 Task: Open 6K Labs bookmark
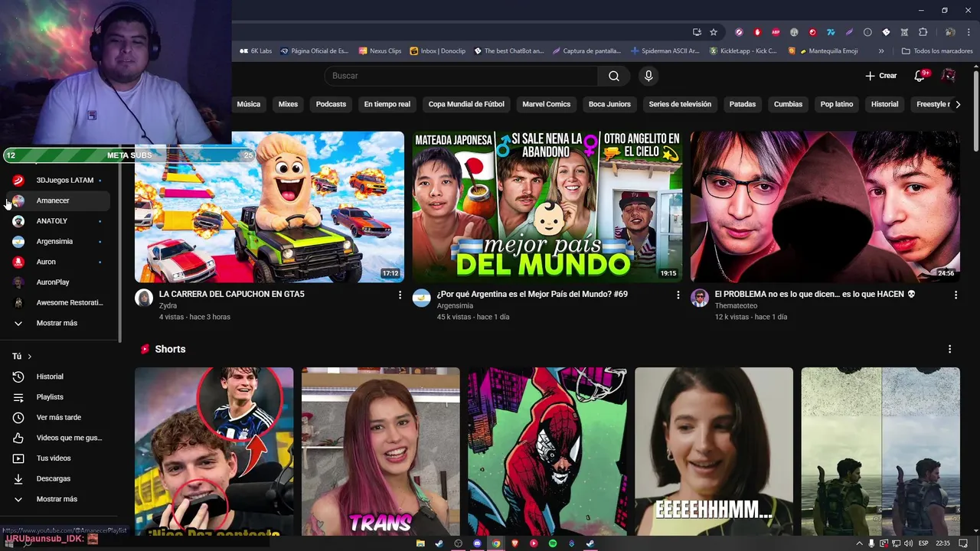[x=256, y=51]
